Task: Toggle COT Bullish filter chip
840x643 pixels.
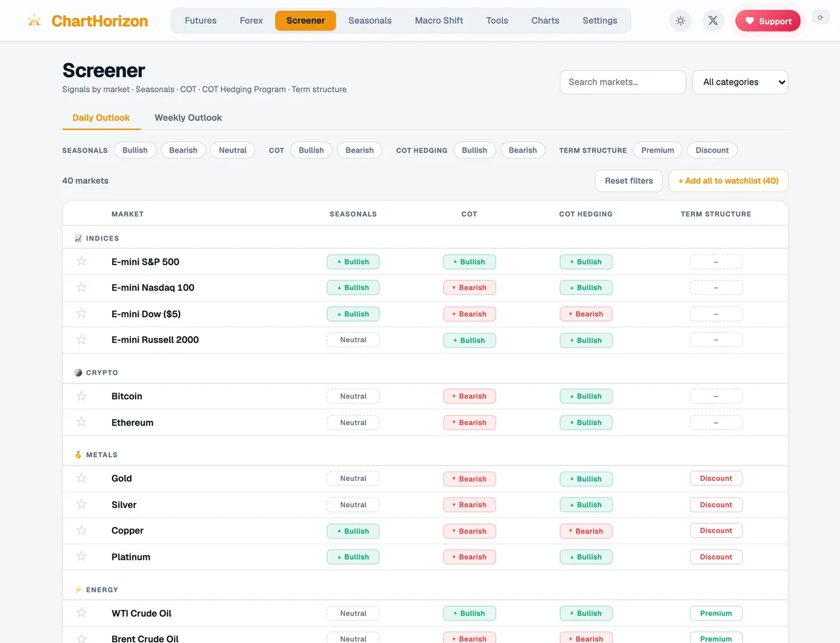Action: (311, 150)
